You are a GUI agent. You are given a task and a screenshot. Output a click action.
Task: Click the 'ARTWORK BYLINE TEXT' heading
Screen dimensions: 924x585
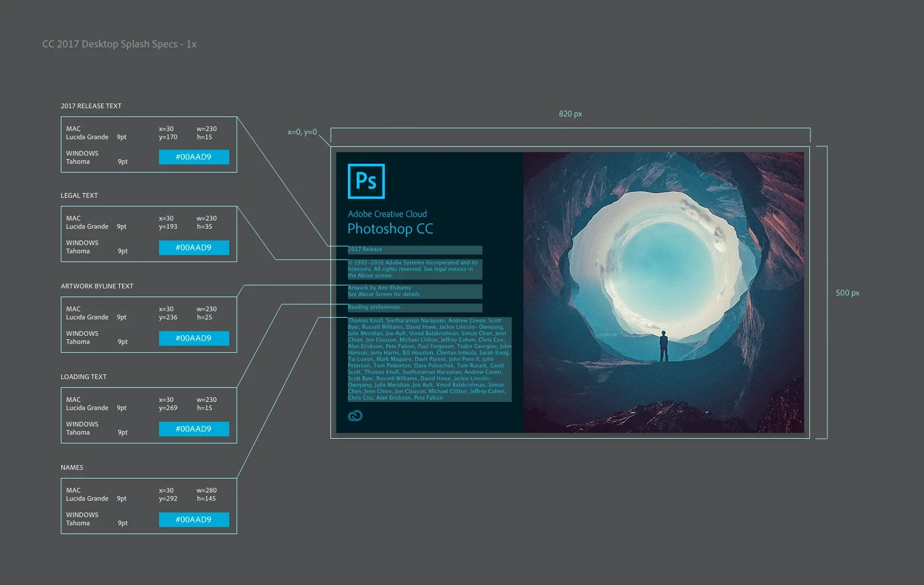tap(97, 286)
